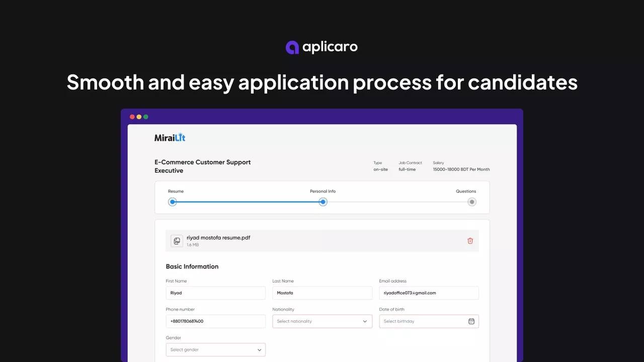
Task: Click the First Name input field
Action: [x=215, y=293]
